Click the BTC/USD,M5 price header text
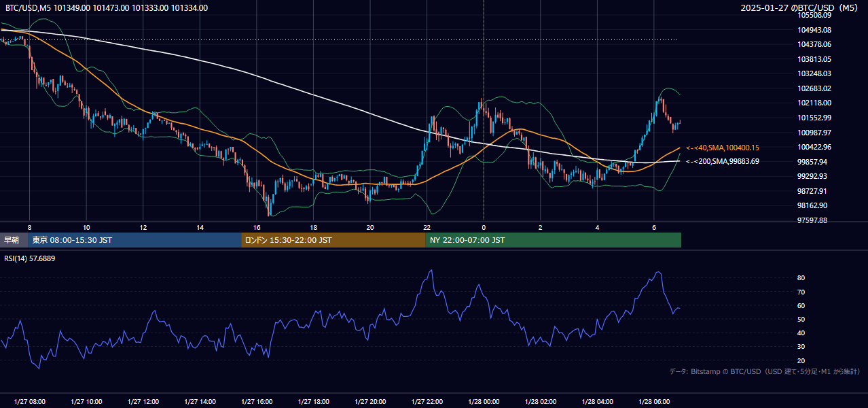 [107, 8]
